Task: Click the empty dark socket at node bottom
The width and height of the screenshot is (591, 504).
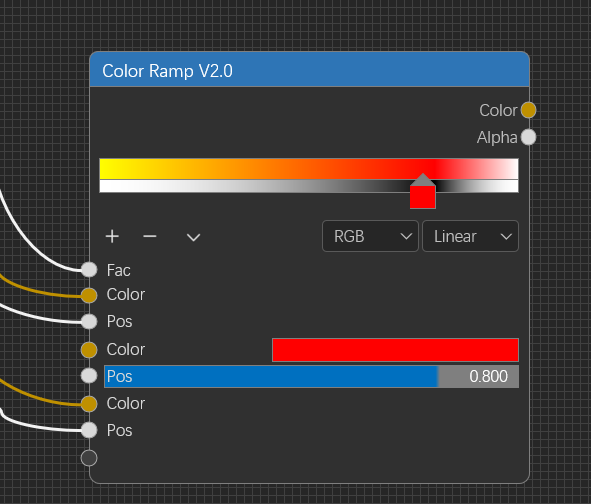Action: tap(89, 458)
